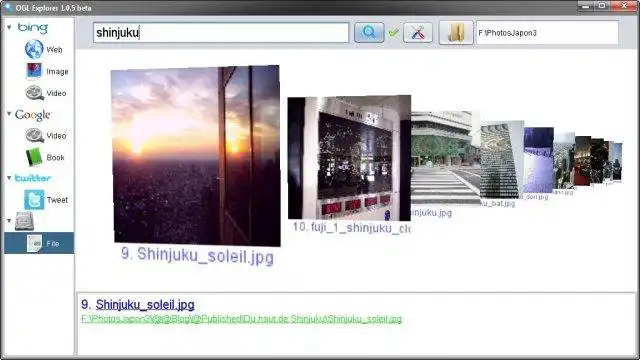
Task: Click the folder browse button
Action: point(456,33)
